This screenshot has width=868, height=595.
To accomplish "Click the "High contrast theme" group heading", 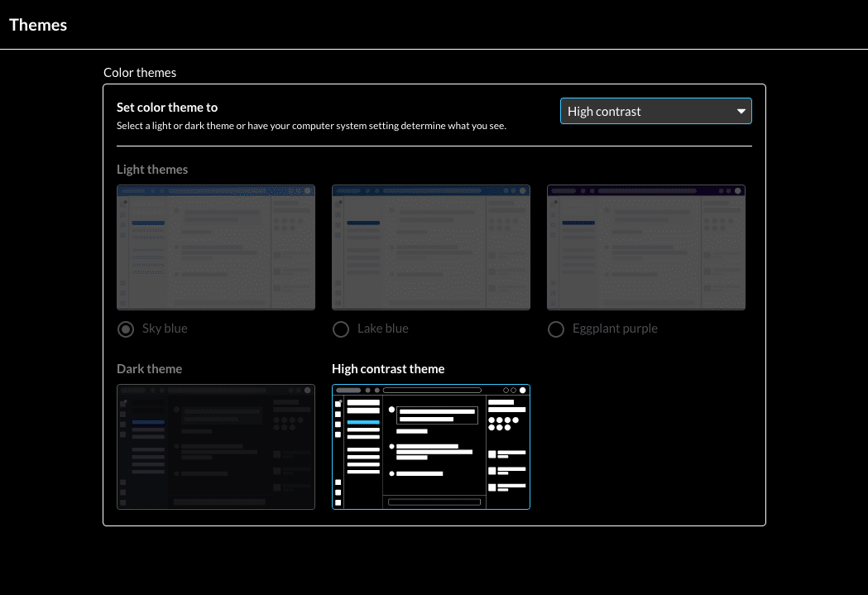I will click(x=388, y=369).
